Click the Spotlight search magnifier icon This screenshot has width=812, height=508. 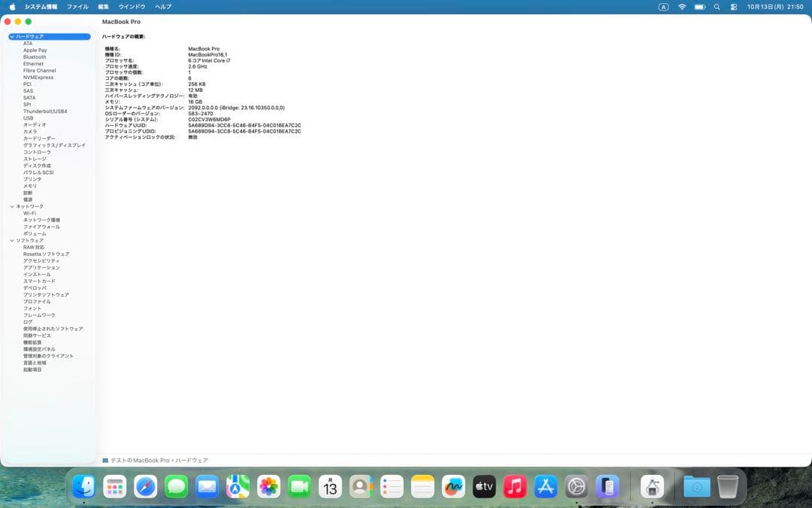click(x=717, y=7)
